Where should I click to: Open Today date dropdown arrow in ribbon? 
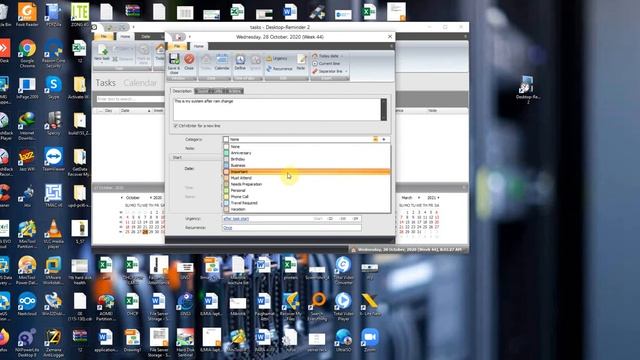pyautogui.click(x=342, y=56)
